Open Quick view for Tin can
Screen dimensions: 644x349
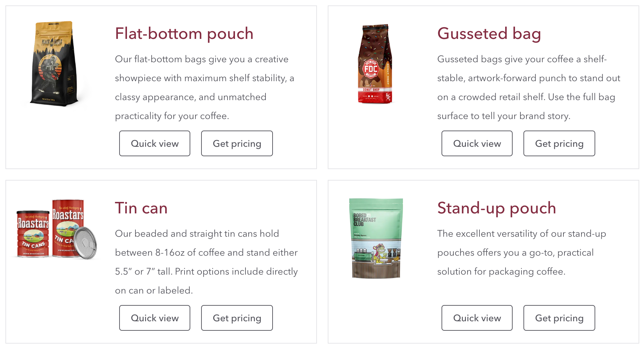pos(155,318)
